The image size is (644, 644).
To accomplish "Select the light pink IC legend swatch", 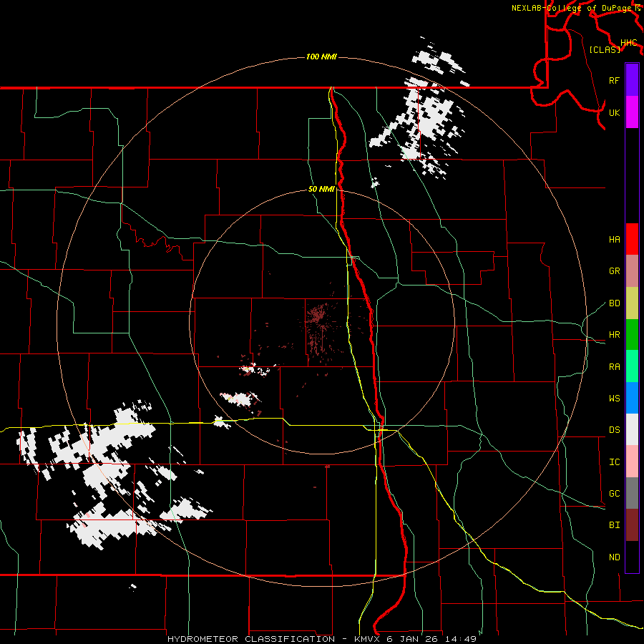I will point(632,462).
